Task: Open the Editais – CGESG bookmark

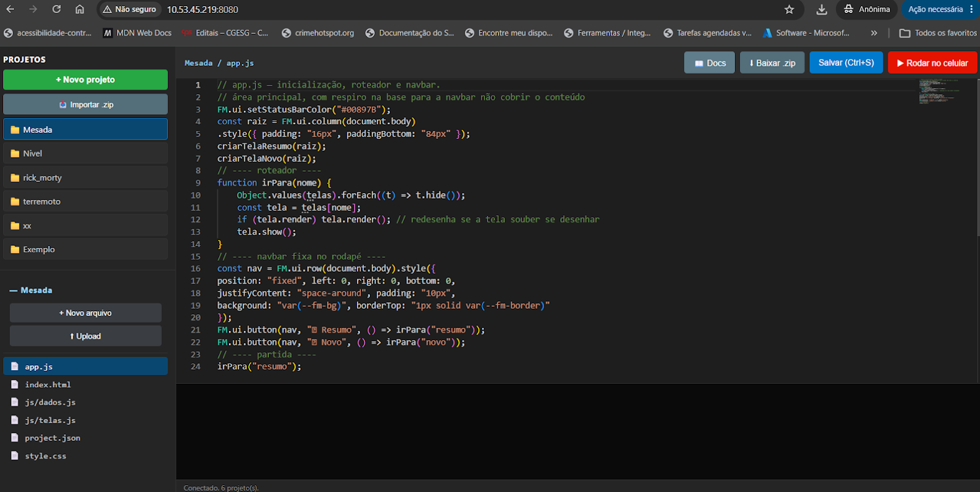Action: pos(225,33)
